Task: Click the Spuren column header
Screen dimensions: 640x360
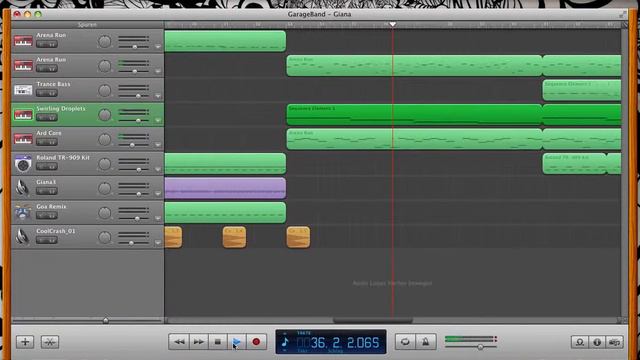Action: click(x=87, y=24)
